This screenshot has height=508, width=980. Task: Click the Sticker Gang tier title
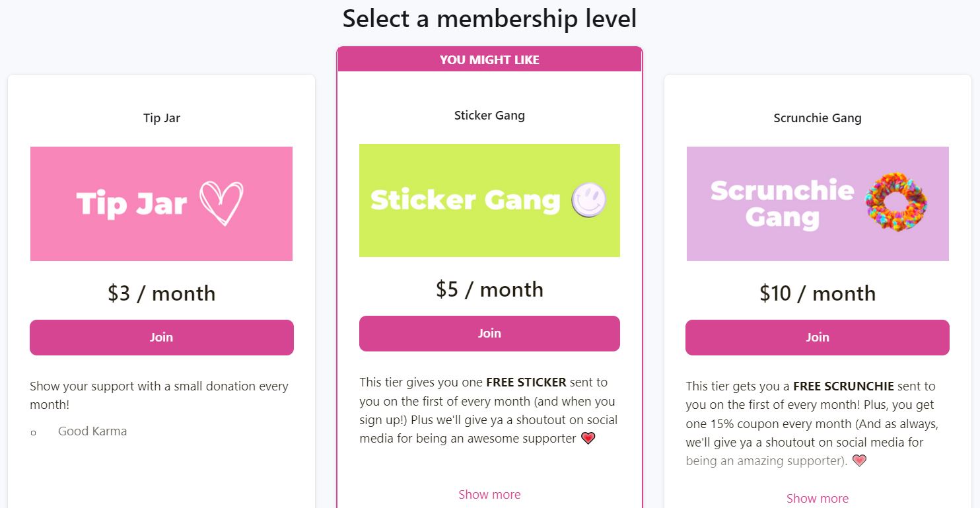tap(489, 116)
